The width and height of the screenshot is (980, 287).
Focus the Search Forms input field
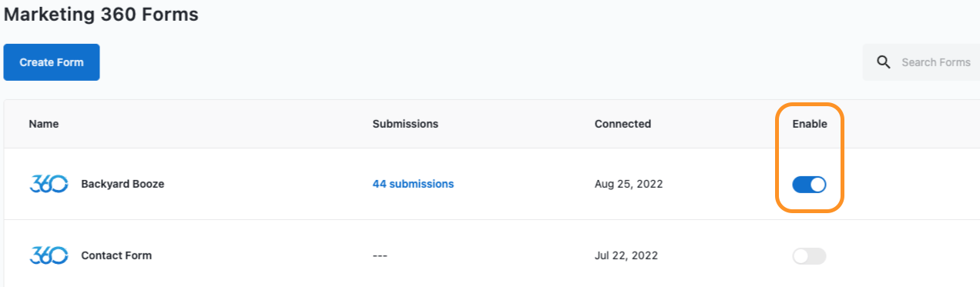(x=921, y=62)
